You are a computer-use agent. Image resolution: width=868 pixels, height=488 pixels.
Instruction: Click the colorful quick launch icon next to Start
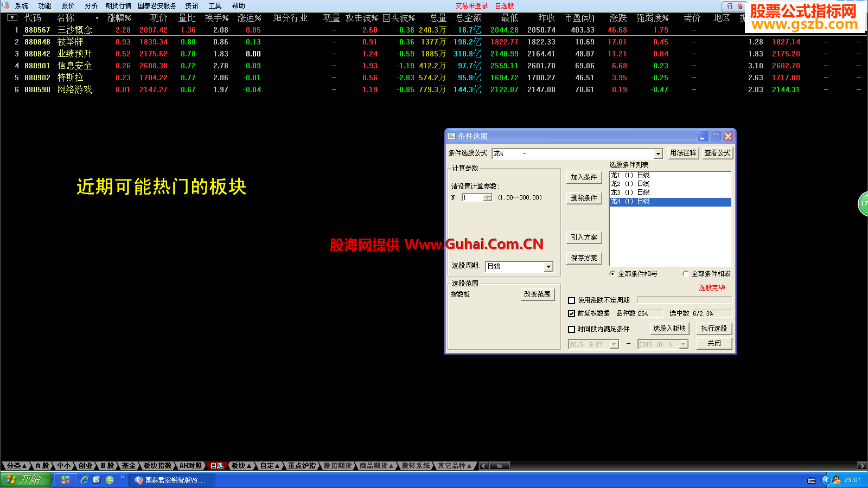tap(66, 480)
